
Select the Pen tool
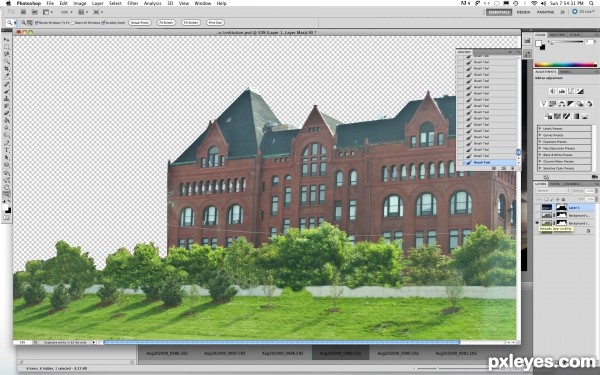coord(7,143)
